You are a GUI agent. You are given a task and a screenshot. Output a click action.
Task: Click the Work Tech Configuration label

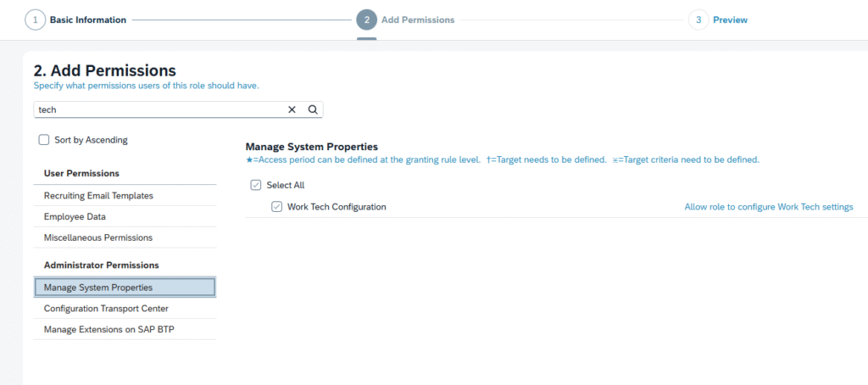point(337,207)
